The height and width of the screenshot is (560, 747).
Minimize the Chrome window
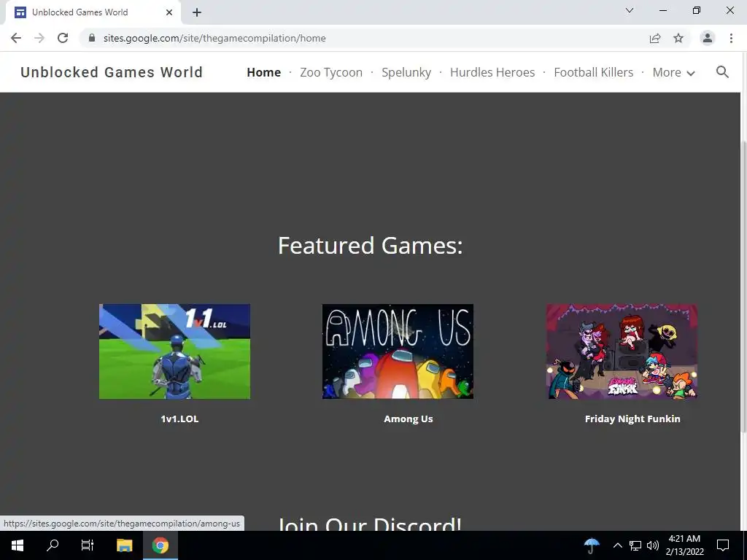pos(662,10)
